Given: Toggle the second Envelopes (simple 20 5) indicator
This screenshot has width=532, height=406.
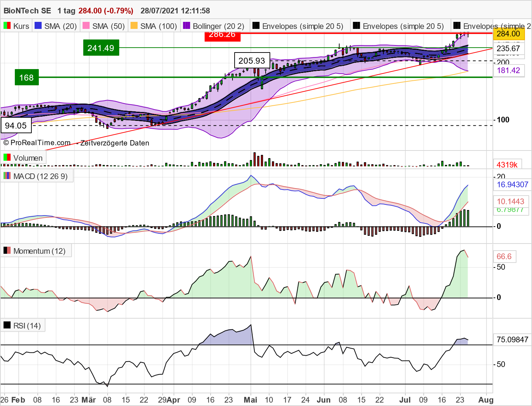Looking at the screenshot, I should pos(356,25).
